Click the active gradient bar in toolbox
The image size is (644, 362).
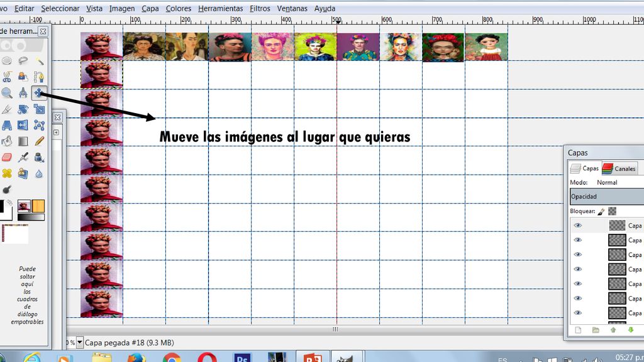coord(31,217)
